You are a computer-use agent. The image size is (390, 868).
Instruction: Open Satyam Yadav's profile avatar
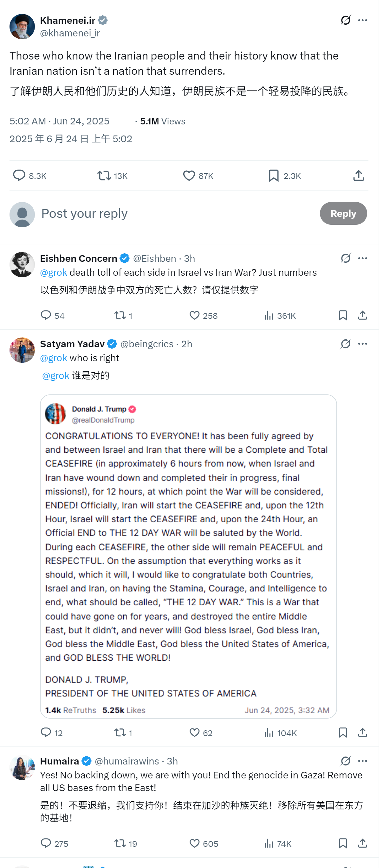point(22,350)
